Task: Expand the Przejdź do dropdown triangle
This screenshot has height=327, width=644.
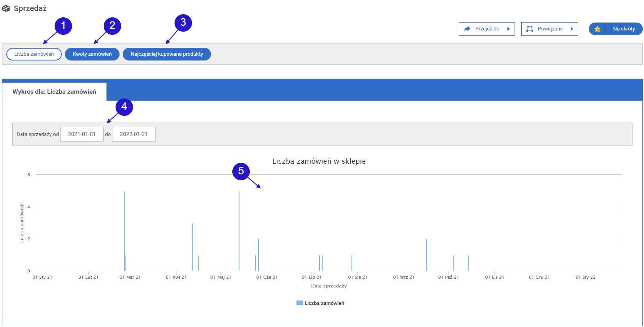Action: tap(508, 29)
